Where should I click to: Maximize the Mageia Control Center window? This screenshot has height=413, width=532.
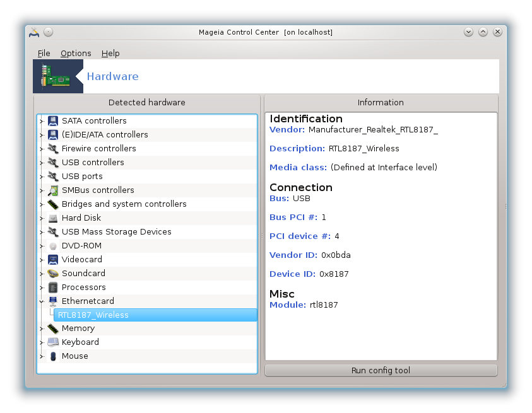[483, 32]
